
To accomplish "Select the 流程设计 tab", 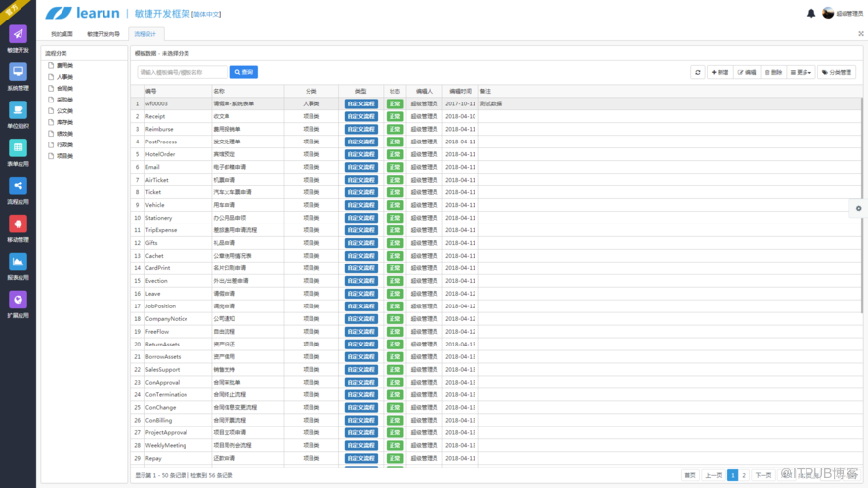I will click(145, 34).
